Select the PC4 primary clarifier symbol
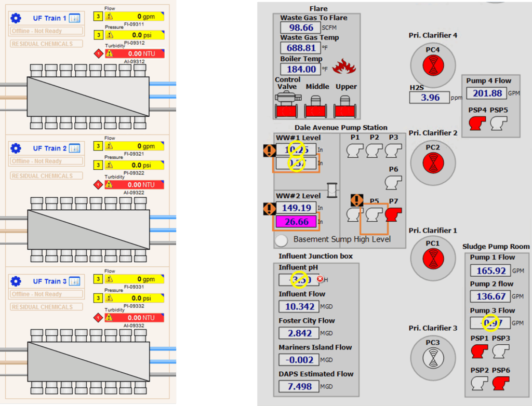 (x=433, y=65)
